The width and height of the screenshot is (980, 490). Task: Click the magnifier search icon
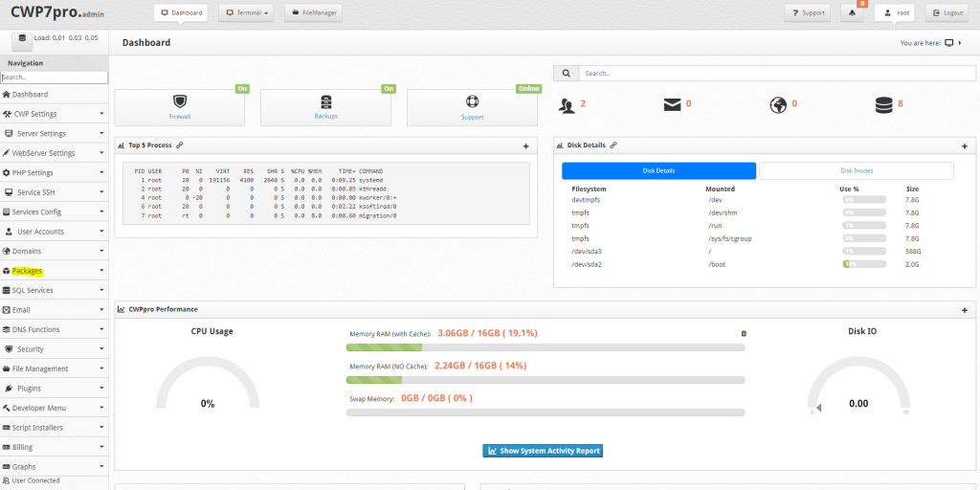[567, 73]
